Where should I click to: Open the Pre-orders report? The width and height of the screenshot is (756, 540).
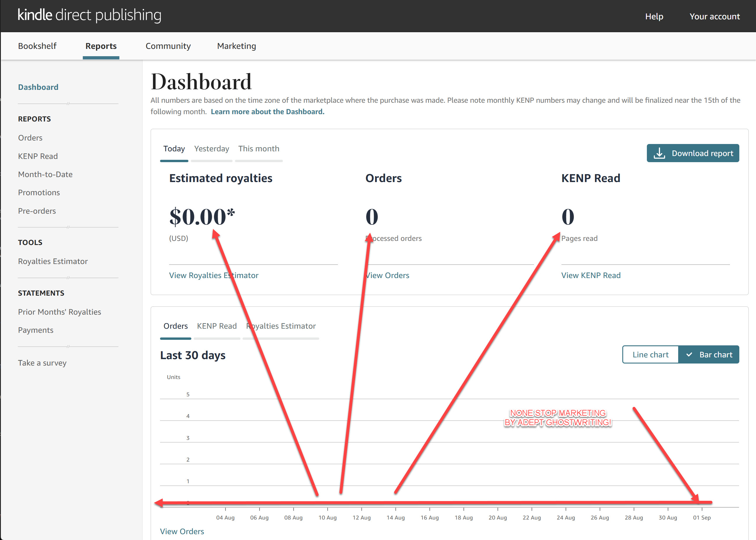pyautogui.click(x=37, y=211)
